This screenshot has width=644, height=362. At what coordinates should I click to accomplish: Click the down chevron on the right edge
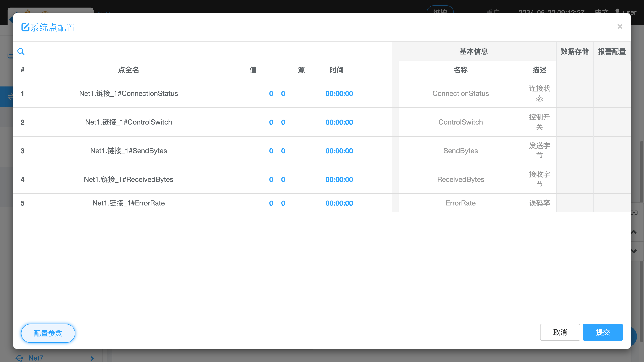click(634, 251)
